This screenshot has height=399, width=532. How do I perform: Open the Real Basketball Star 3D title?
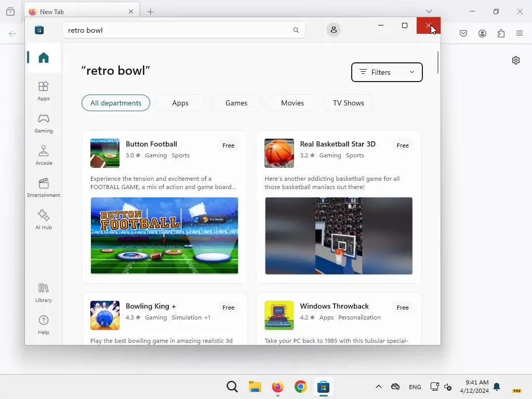coord(338,144)
